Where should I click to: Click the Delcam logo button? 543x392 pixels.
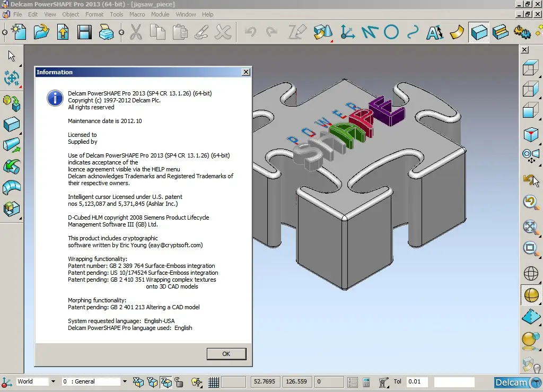point(518,382)
